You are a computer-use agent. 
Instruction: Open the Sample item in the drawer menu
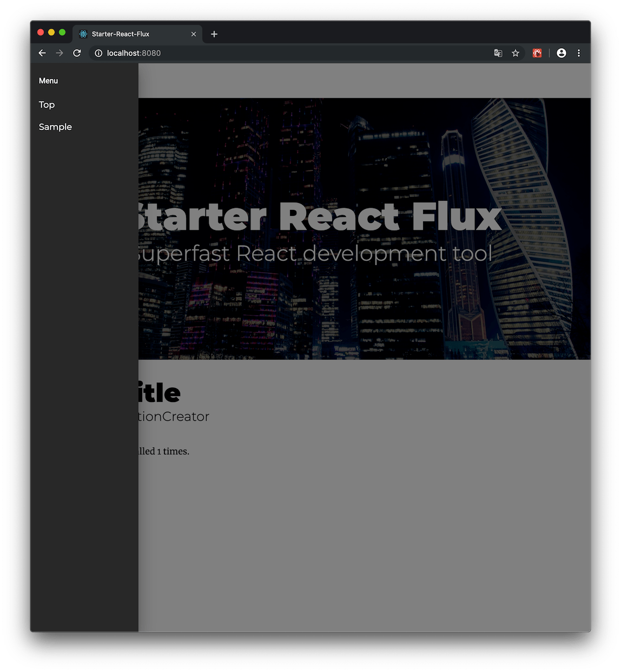point(55,127)
